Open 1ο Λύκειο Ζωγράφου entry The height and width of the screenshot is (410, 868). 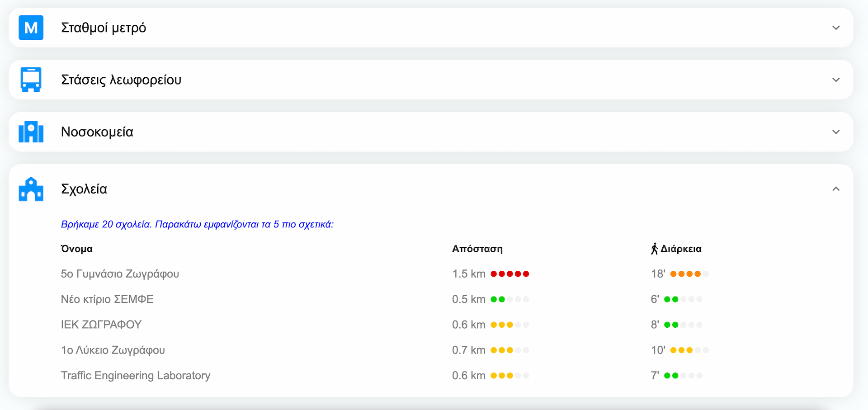[113, 350]
